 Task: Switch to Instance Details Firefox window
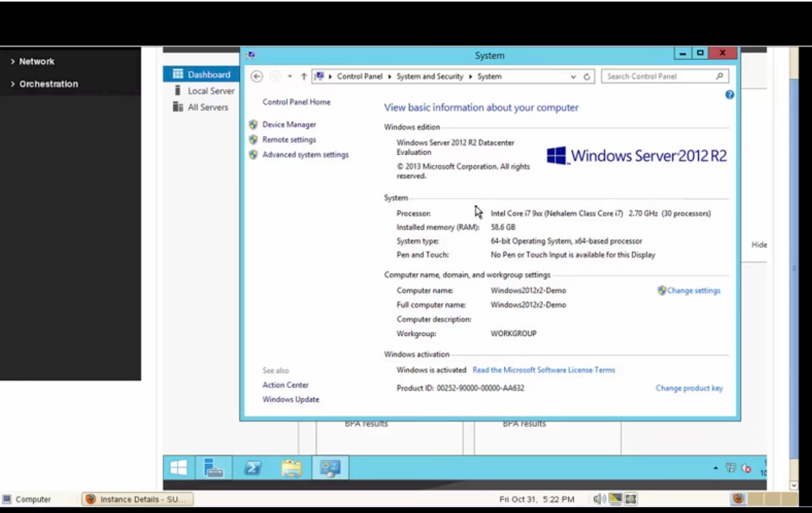[x=137, y=499]
